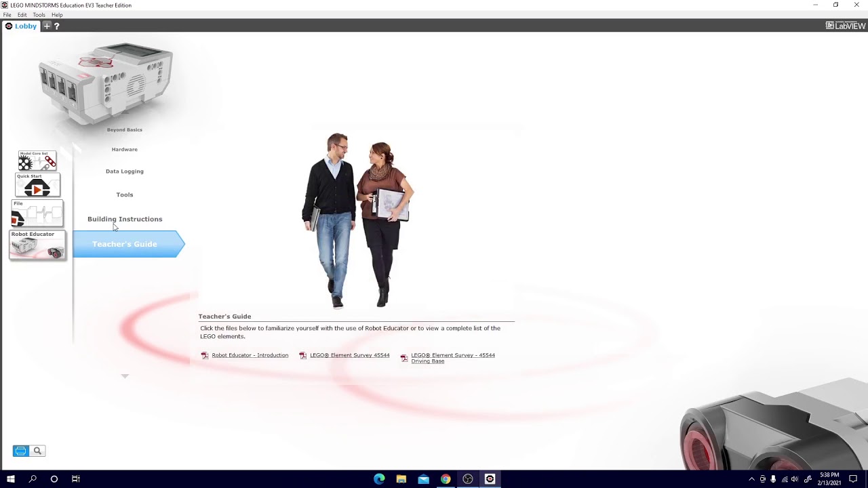Open the Help menu
This screenshot has height=488, width=868.
(57, 14)
